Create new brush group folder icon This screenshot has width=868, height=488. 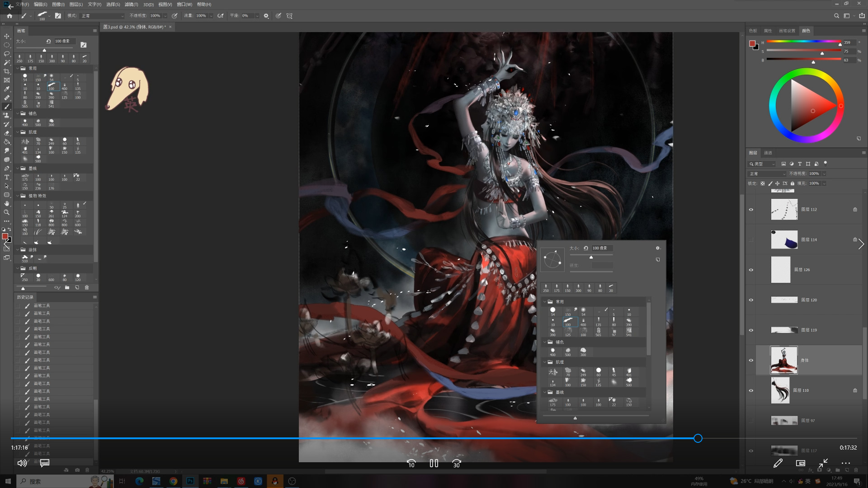tap(67, 287)
